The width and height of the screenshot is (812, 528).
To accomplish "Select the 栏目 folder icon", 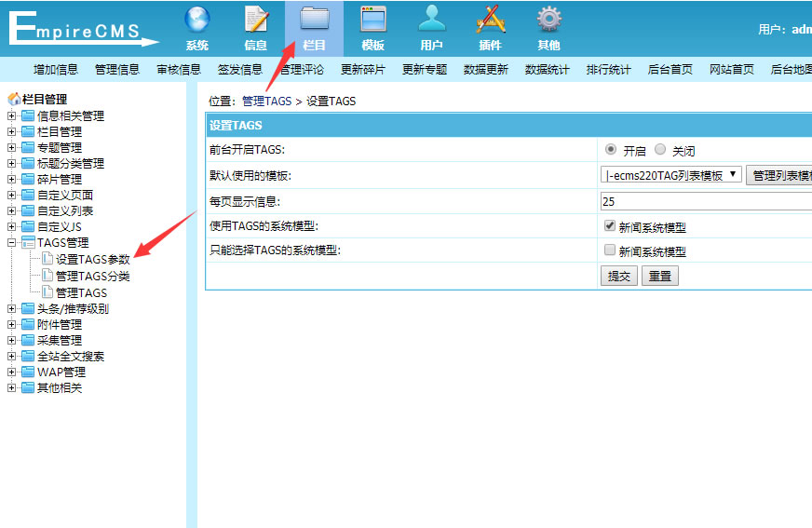I will coord(315,20).
